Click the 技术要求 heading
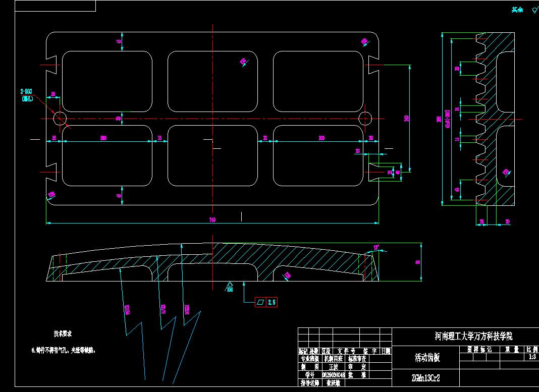The width and height of the screenshot is (539, 392). point(63,333)
